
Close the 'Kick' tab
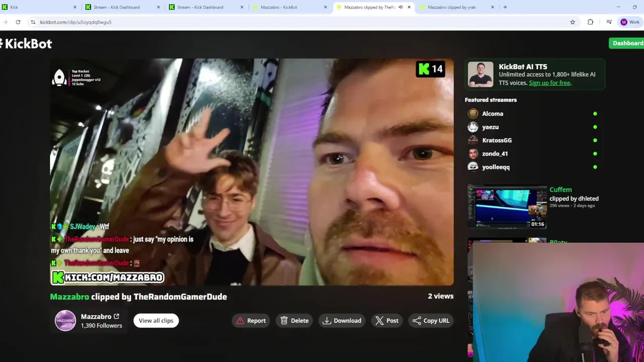click(x=75, y=7)
